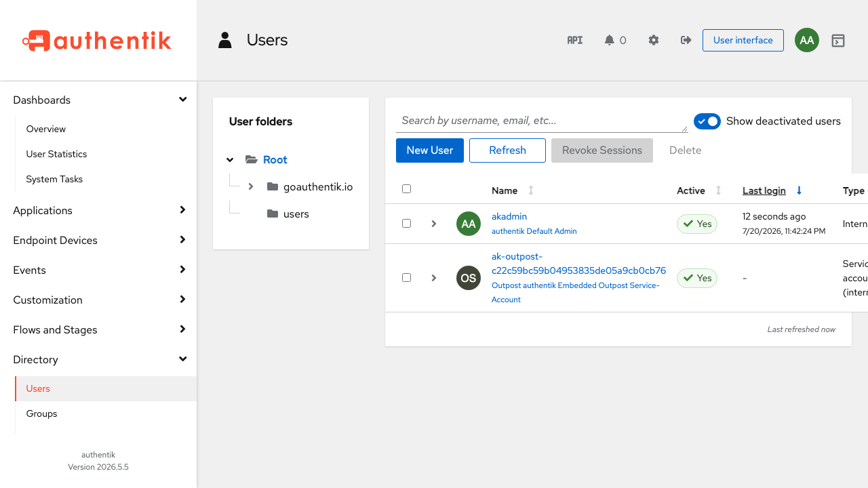Open the notifications bell
Viewport: 868px width, 488px height.
click(609, 40)
